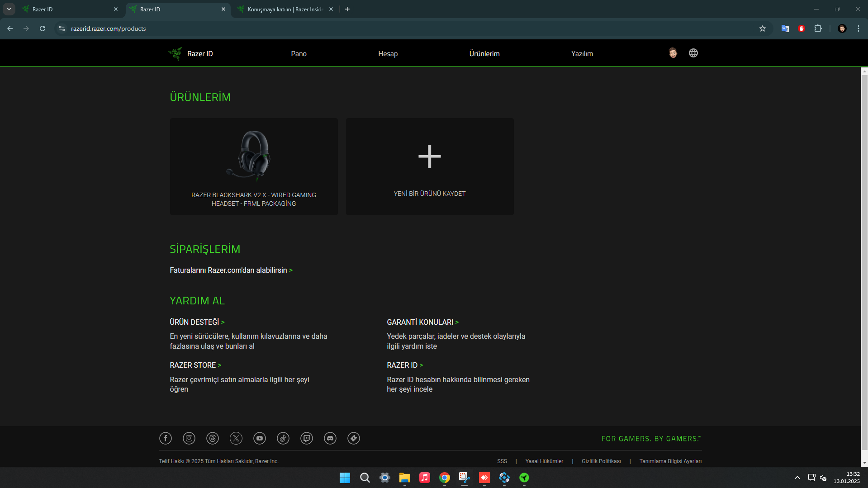Open the Razer Twitch icon
This screenshot has width=868, height=488.
tap(307, 438)
